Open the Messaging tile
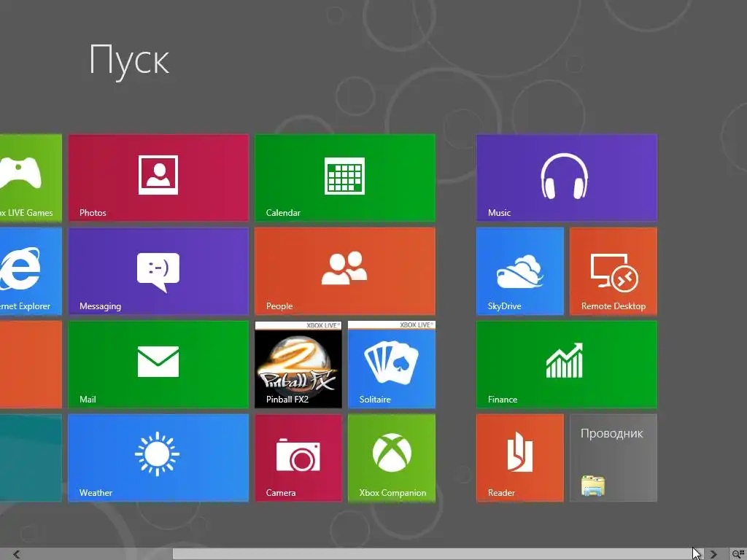 click(x=158, y=271)
